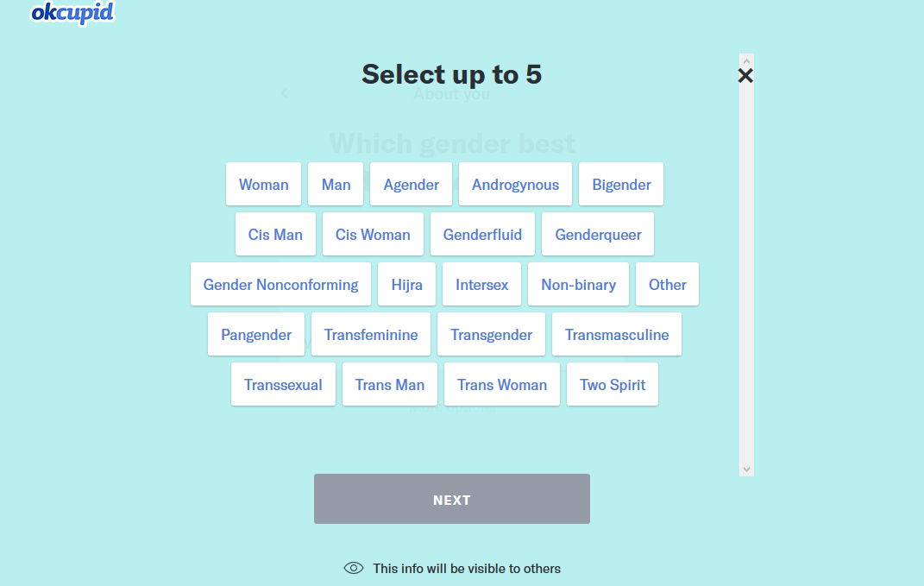Click the back chevron arrow
The height and width of the screenshot is (586, 924).
pyautogui.click(x=285, y=92)
